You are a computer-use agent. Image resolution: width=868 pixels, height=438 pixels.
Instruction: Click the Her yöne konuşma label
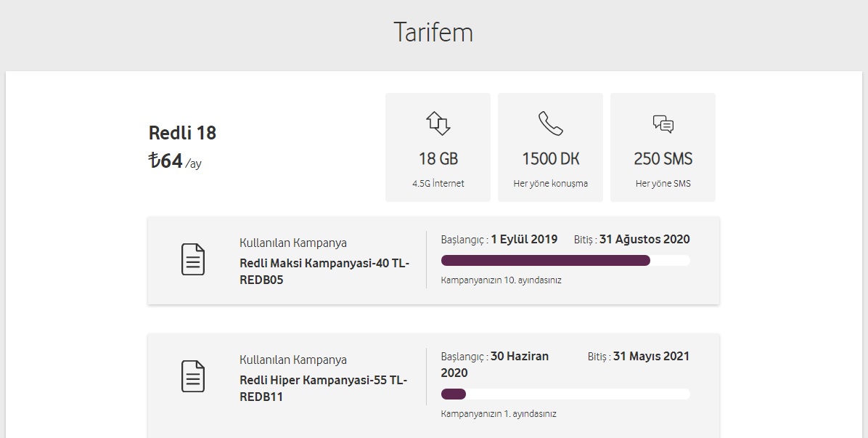(550, 183)
